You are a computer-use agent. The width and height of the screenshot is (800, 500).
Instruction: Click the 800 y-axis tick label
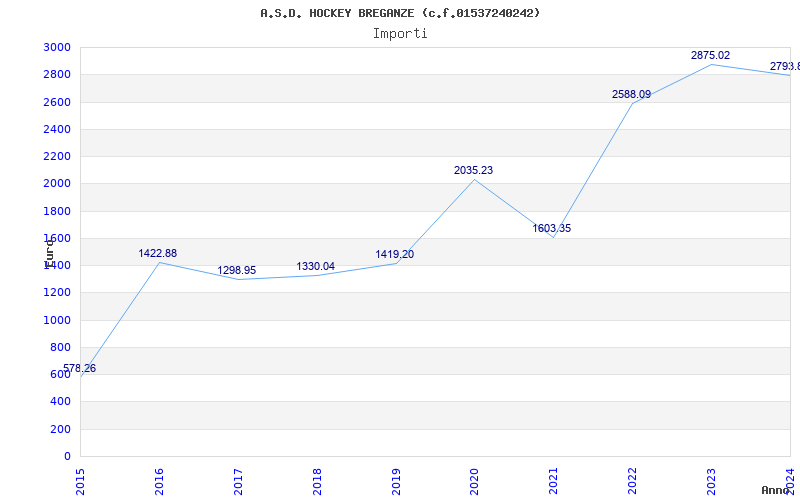60,347
